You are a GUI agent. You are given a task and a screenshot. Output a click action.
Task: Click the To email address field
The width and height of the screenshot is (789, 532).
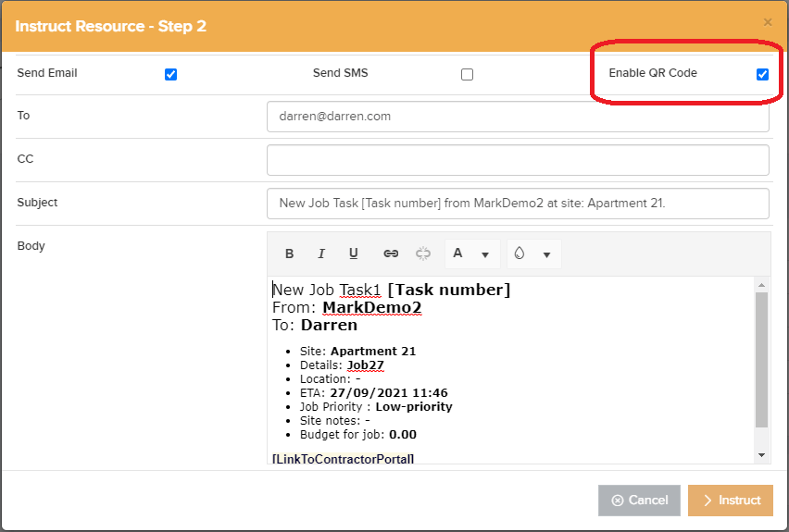[518, 117]
